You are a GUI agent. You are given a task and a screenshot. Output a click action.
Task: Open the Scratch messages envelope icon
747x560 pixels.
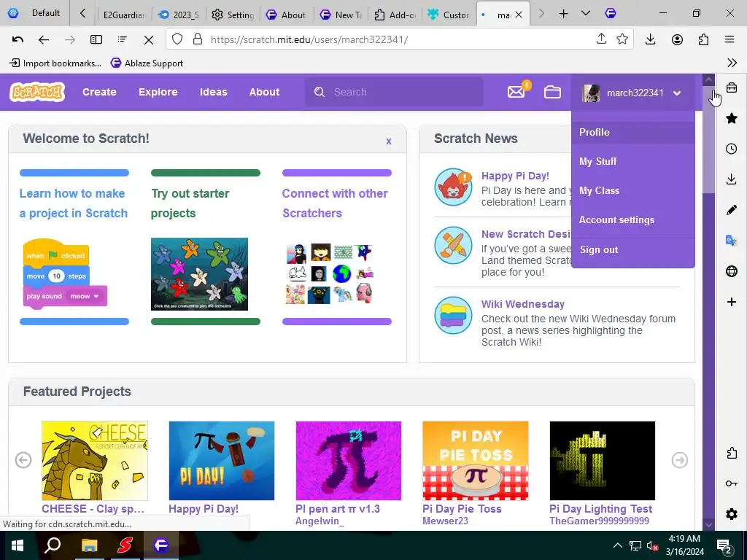coord(516,91)
